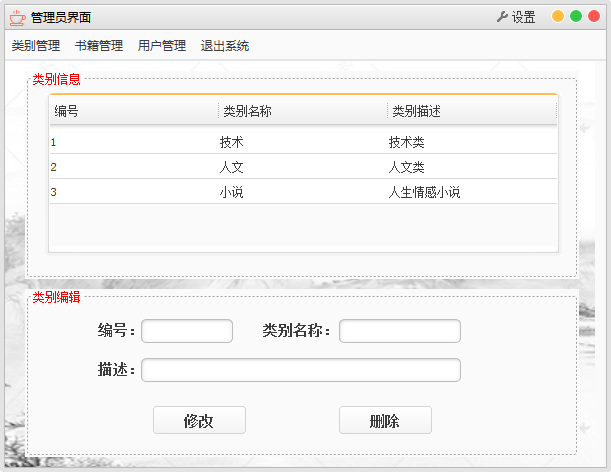The height and width of the screenshot is (472, 611).
Task: Open the 设置 wrench settings
Action: [516, 17]
